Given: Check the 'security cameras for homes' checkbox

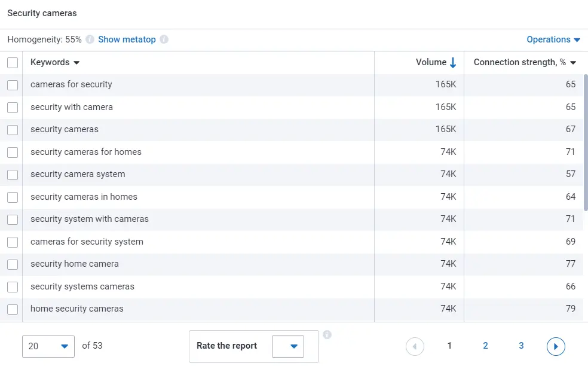Looking at the screenshot, I should (x=13, y=153).
